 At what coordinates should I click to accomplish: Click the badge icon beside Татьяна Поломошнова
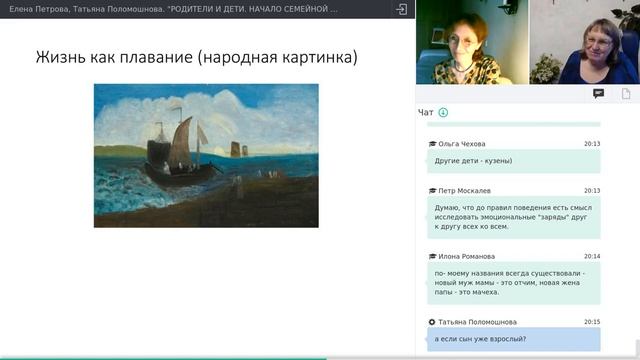pos(432,322)
